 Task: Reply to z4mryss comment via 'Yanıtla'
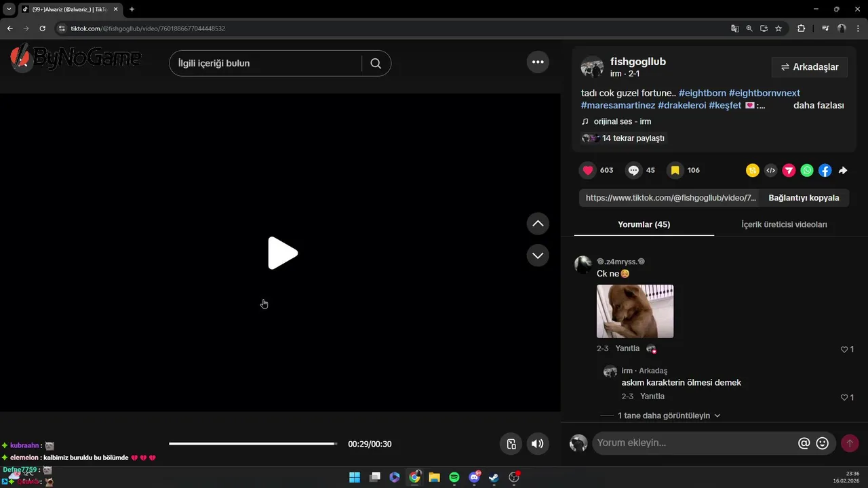(x=627, y=348)
